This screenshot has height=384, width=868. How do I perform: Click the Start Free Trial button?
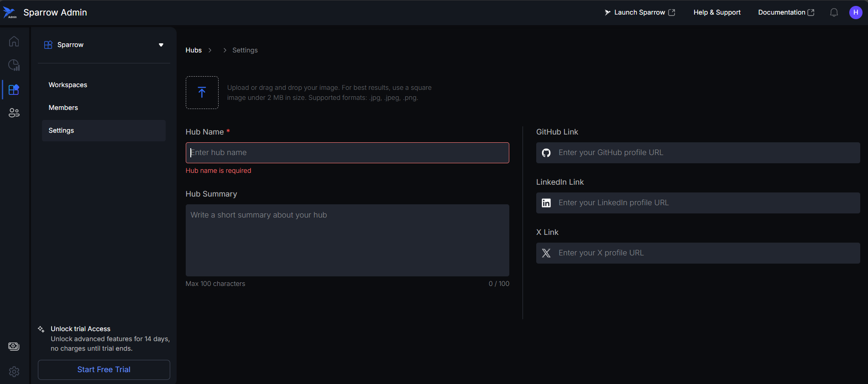pyautogui.click(x=104, y=370)
